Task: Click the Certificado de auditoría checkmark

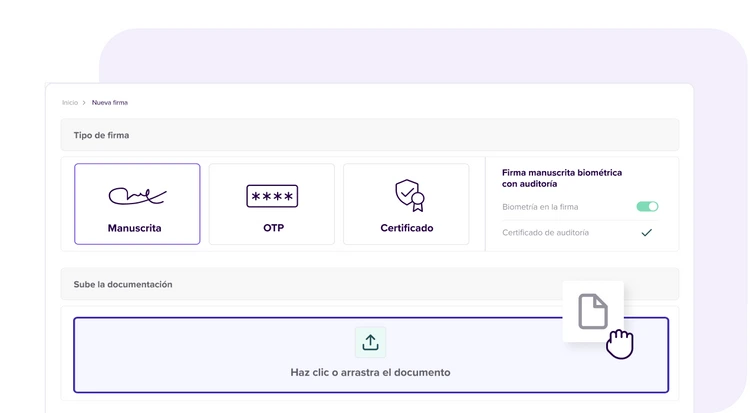Action: point(647,233)
